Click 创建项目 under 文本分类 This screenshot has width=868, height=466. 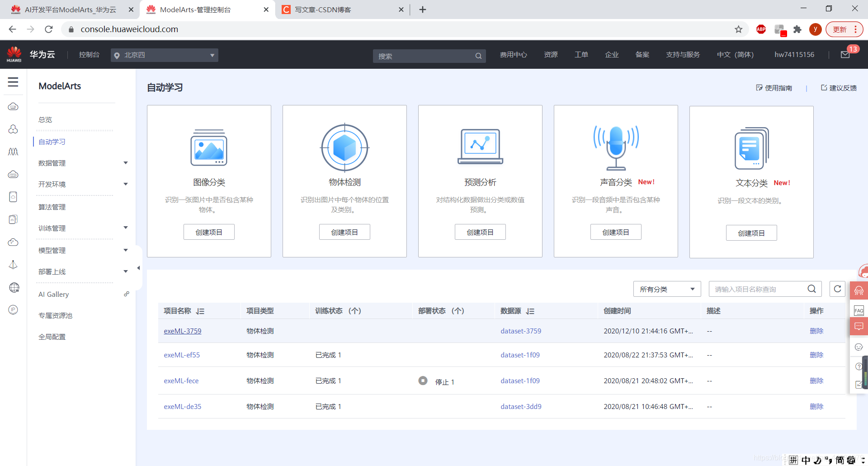coord(751,233)
